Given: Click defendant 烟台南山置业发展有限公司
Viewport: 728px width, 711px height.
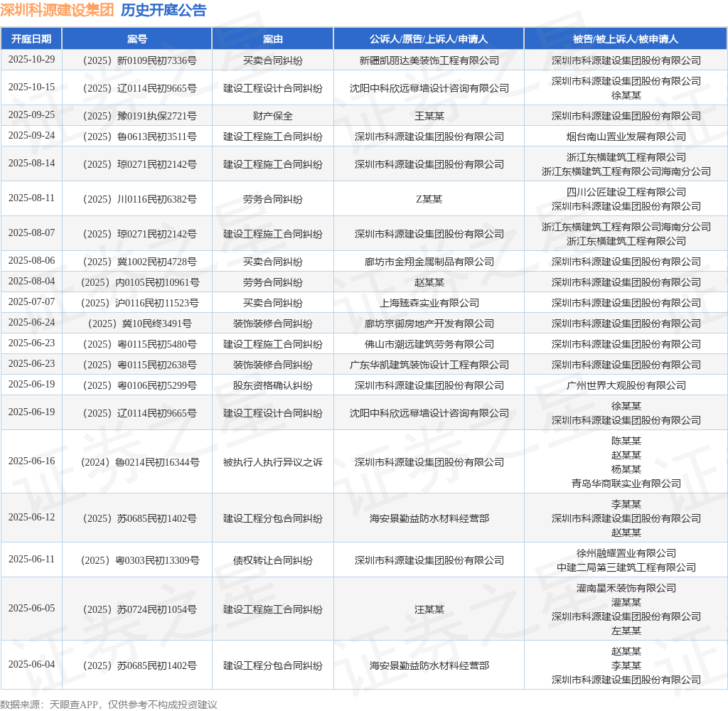Looking at the screenshot, I should point(626,137).
